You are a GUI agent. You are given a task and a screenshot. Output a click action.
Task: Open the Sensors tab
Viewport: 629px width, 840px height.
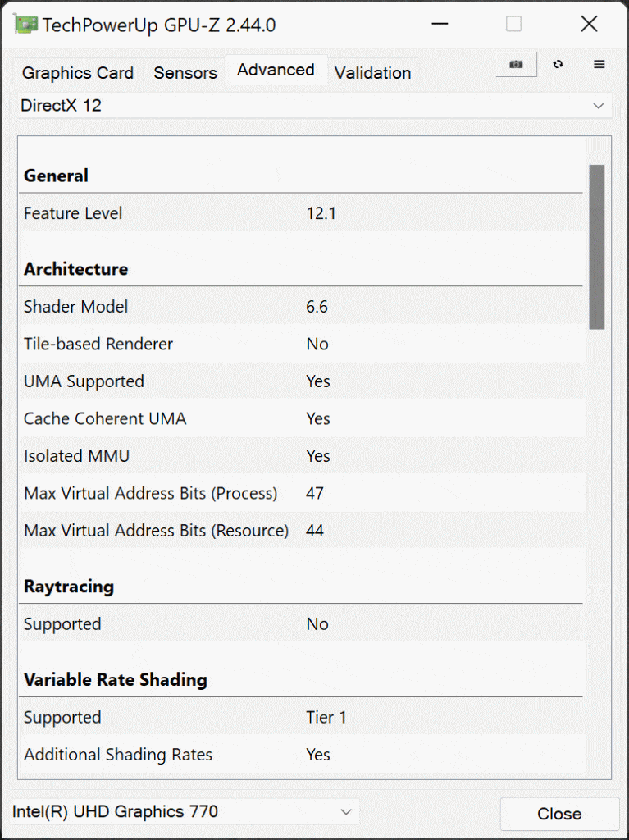pyautogui.click(x=185, y=73)
